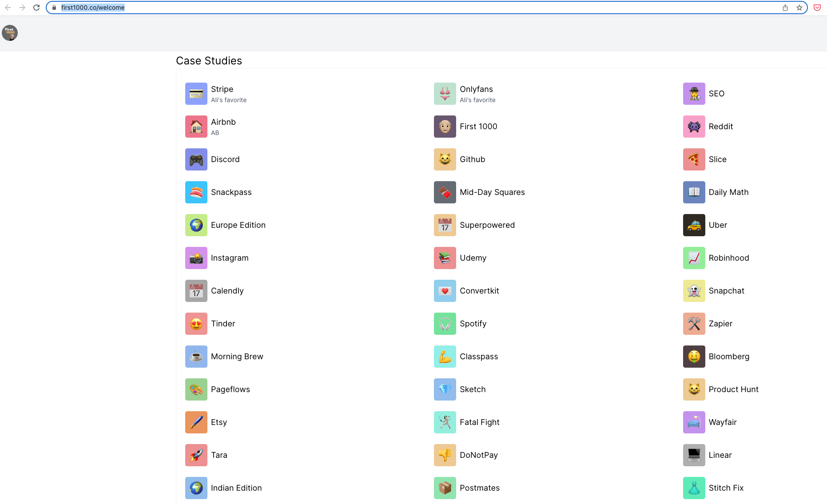Click "Ali's favorite" under Onlyfans
Viewport: 827px width, 504px height.
pyautogui.click(x=477, y=100)
